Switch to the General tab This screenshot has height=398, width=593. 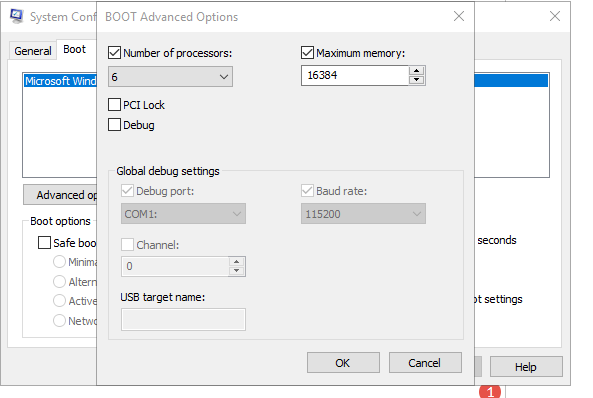click(33, 51)
